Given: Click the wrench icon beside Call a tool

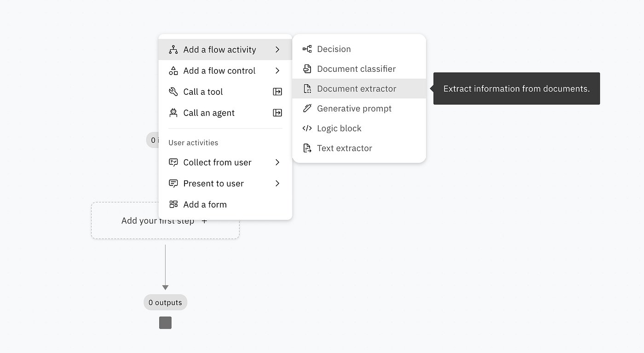Looking at the screenshot, I should pos(173,92).
